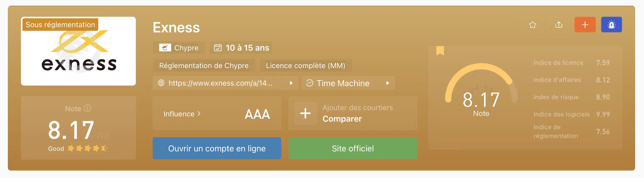This screenshot has height=178, width=644.
Task: Click the calendar icon by 10 à 15 ans
Action: click(218, 48)
